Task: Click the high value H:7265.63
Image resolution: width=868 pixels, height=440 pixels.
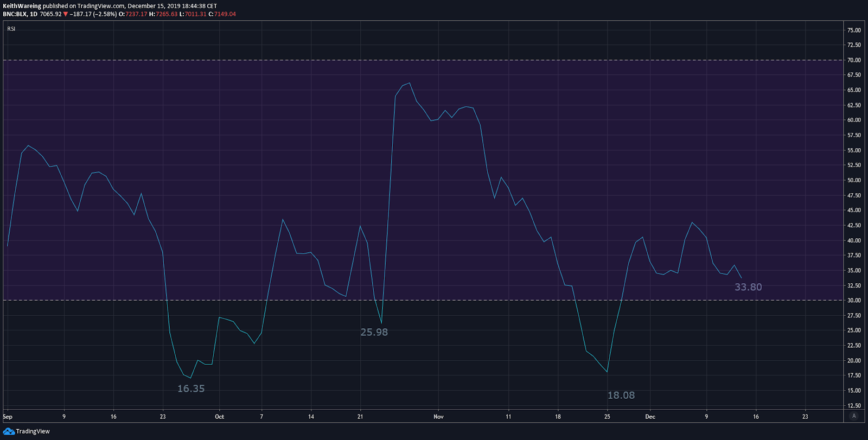Action: coord(163,14)
